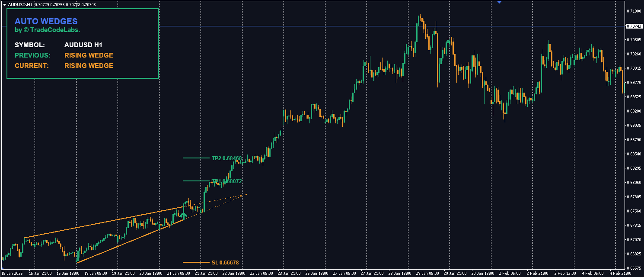Click the AUTO WEDGES panel title
Screen dimensions: 644x277
point(46,21)
